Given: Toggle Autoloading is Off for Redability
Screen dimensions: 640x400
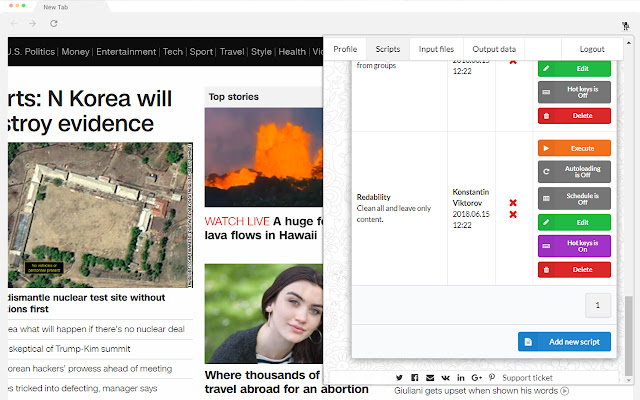Looking at the screenshot, I should (x=574, y=171).
